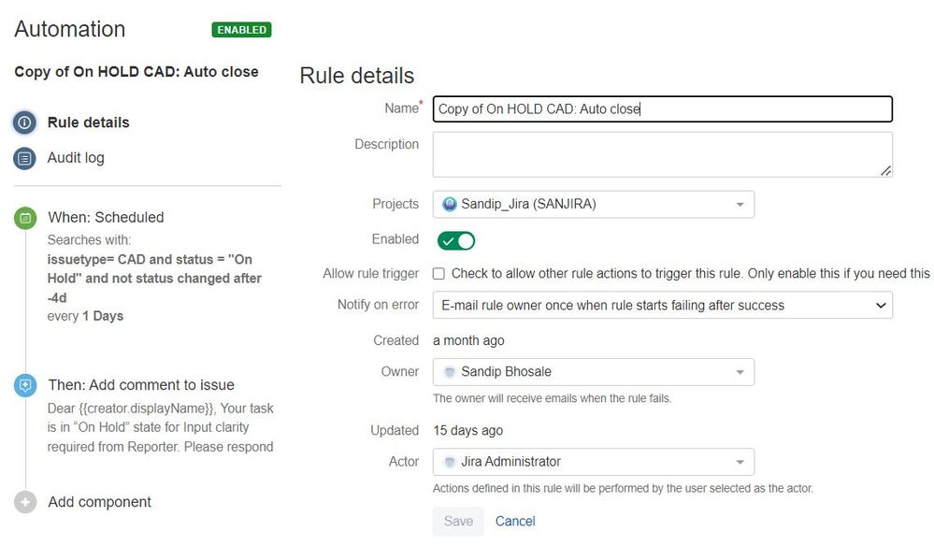Click inside the Description text area
This screenshot has height=560, width=934.
pyautogui.click(x=662, y=155)
